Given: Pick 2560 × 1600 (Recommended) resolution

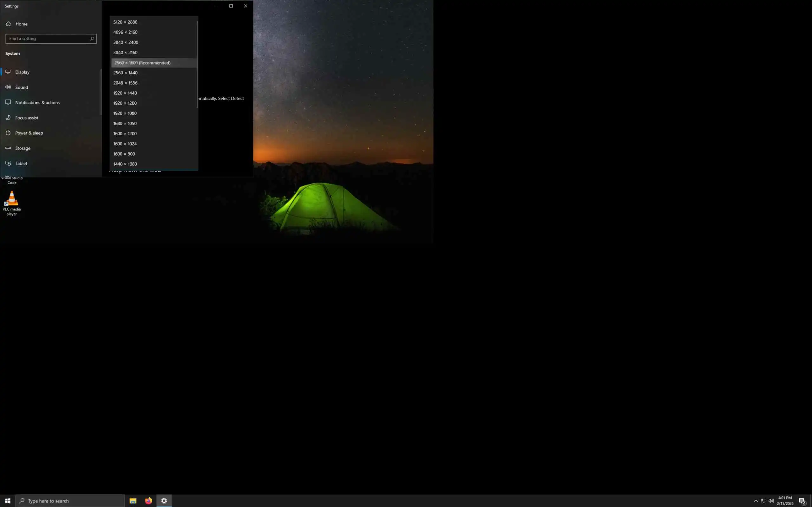Looking at the screenshot, I should (142, 63).
